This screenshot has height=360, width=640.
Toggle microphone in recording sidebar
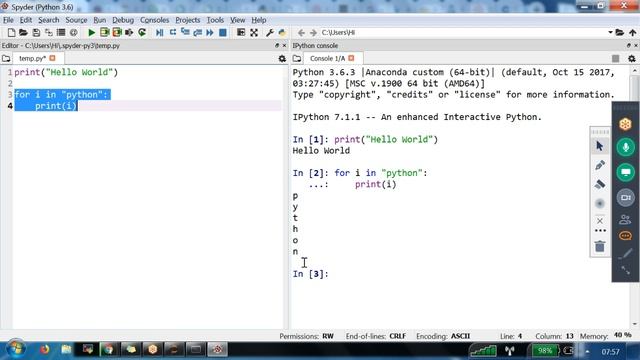click(625, 147)
